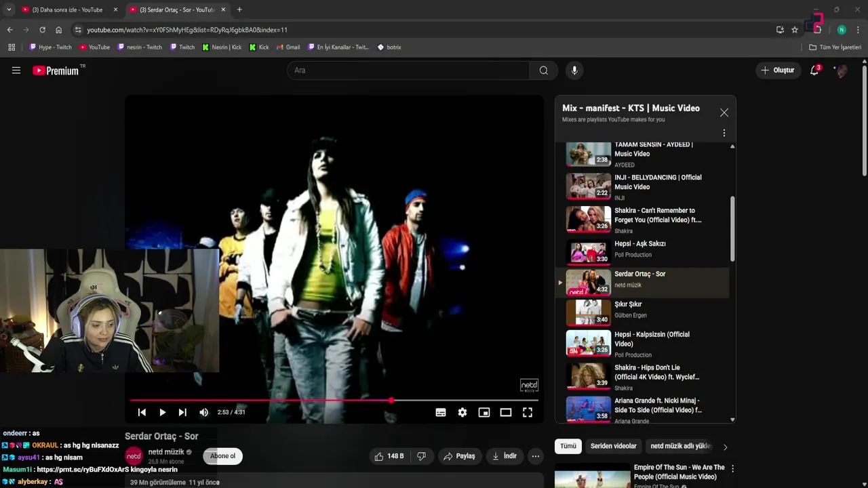Viewport: 868px width, 488px height.
Task: Open Chrome tab search dropdown arrow
Action: (9, 9)
